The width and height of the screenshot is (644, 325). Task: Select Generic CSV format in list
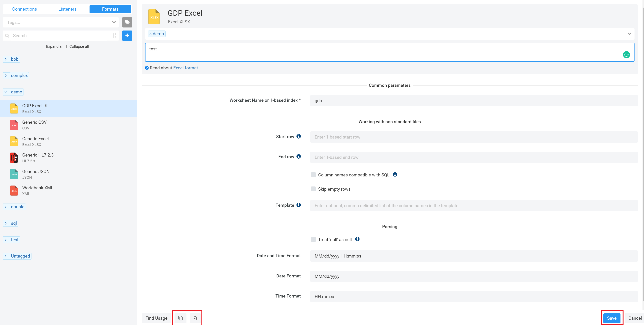68,125
